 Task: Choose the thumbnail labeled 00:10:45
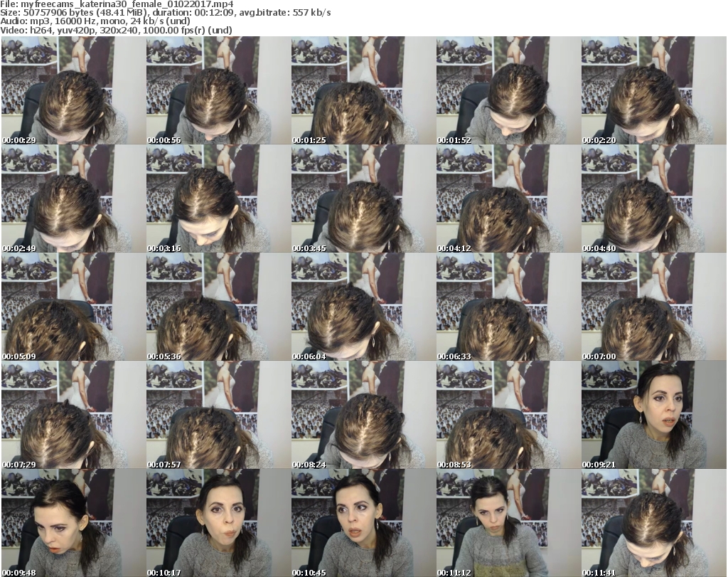[x=363, y=523]
